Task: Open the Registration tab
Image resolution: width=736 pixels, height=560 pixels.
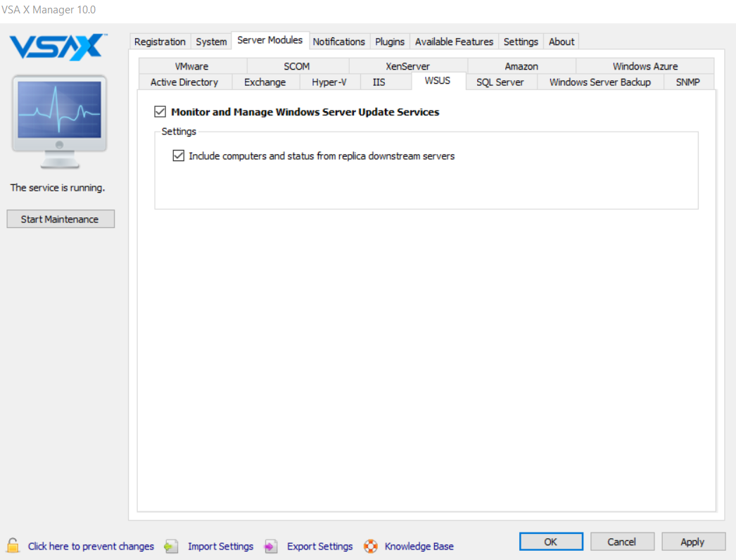Action: [160, 42]
